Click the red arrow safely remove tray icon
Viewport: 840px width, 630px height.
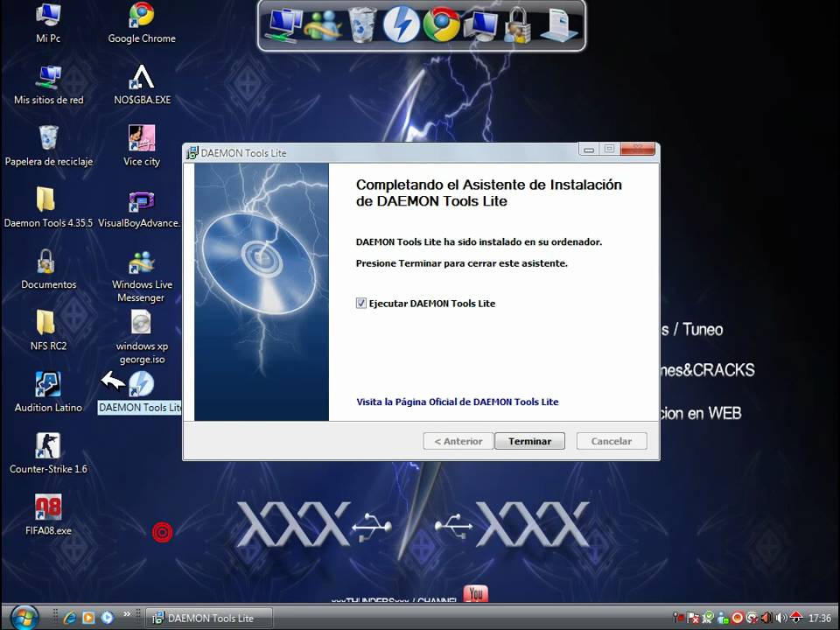click(x=796, y=618)
